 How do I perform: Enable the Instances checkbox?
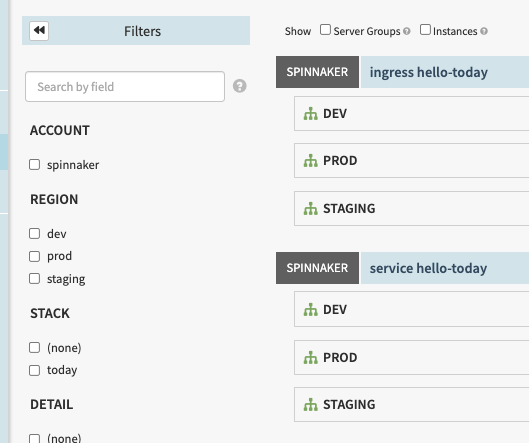[x=425, y=30]
